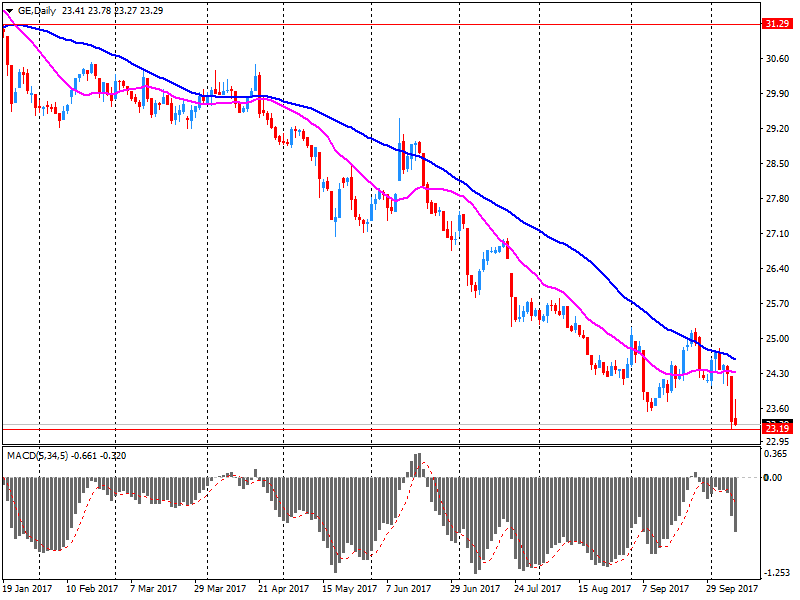
Task: Click the 29 Mar 2017 date label
Action: (220, 589)
